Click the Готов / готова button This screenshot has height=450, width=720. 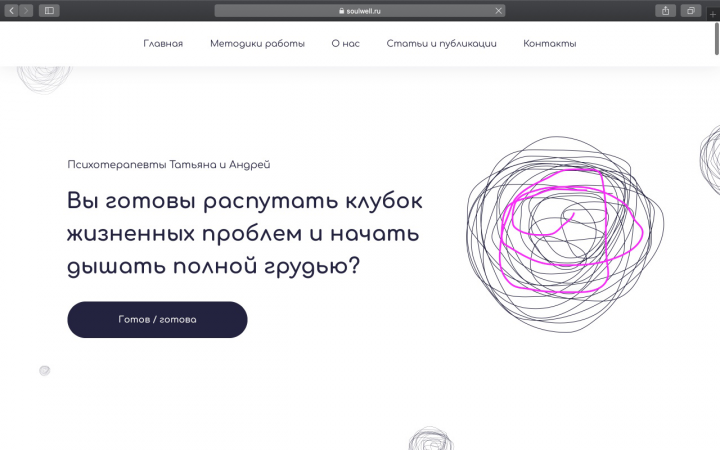[x=157, y=320]
